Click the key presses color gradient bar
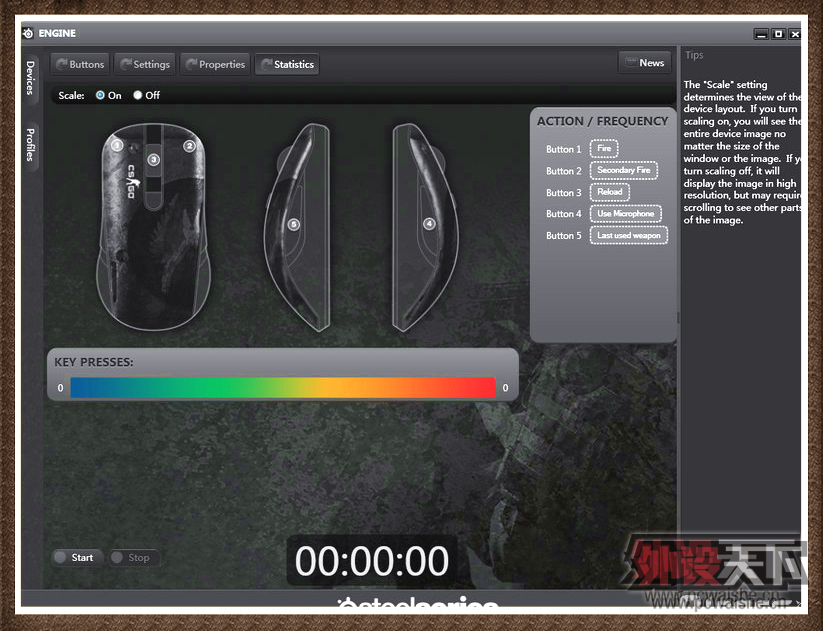The width and height of the screenshot is (823, 631). click(283, 387)
